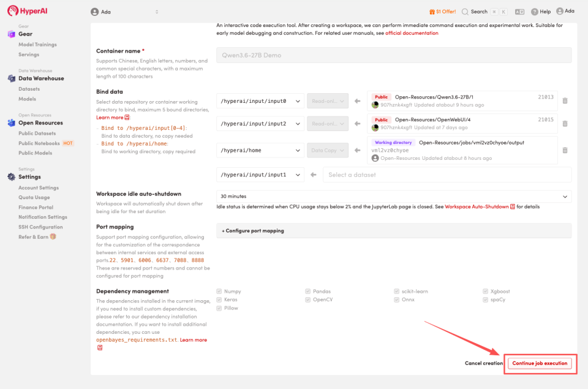The height and width of the screenshot is (389, 588).
Task: Remove the OpenWebUI data binding
Action: tap(565, 123)
